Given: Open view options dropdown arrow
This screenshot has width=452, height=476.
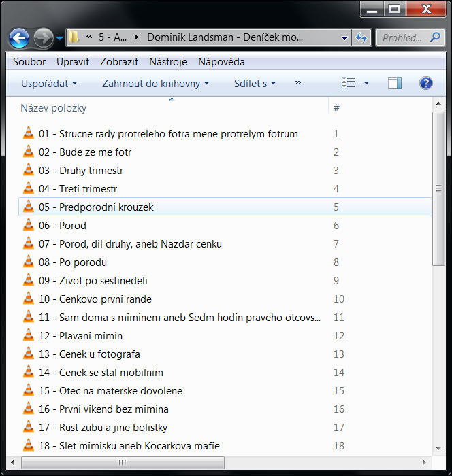Looking at the screenshot, I should pyautogui.click(x=367, y=83).
